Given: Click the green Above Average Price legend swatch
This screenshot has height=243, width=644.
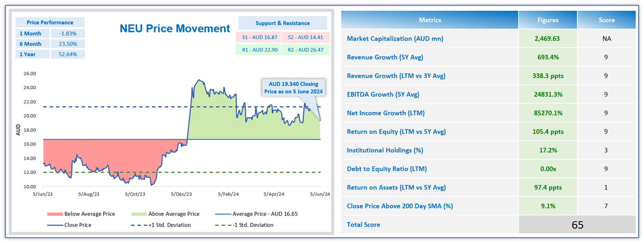Looking at the screenshot, I should coord(138,214).
